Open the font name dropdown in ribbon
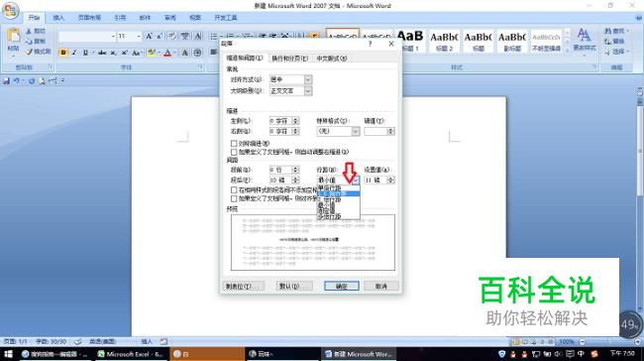The height and width of the screenshot is (361, 644). click(x=113, y=37)
